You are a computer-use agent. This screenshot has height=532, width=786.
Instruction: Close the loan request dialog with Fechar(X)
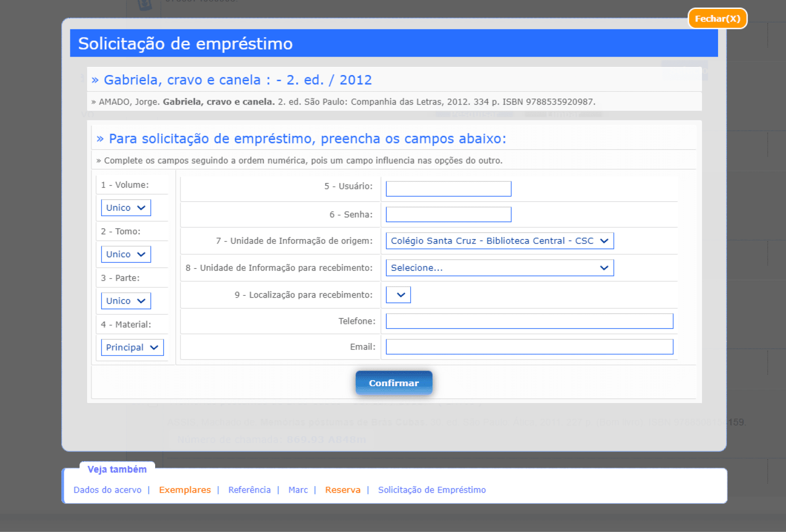[717, 19]
